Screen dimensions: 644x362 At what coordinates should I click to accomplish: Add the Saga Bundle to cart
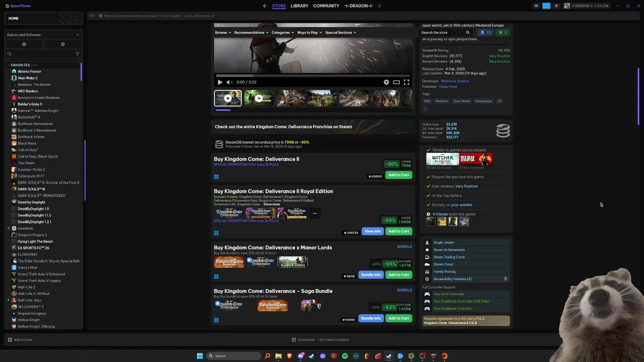(x=398, y=318)
